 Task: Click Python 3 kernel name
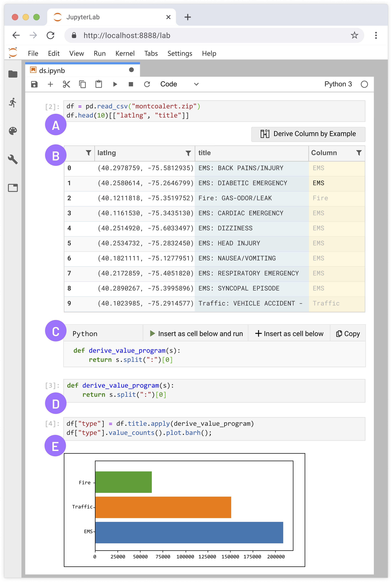click(338, 84)
